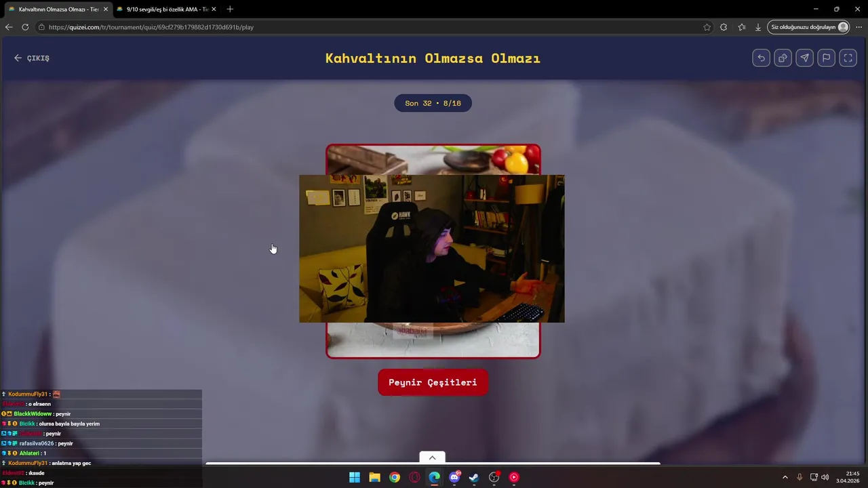
Task: Open the red play-button app on taskbar
Action: (514, 477)
